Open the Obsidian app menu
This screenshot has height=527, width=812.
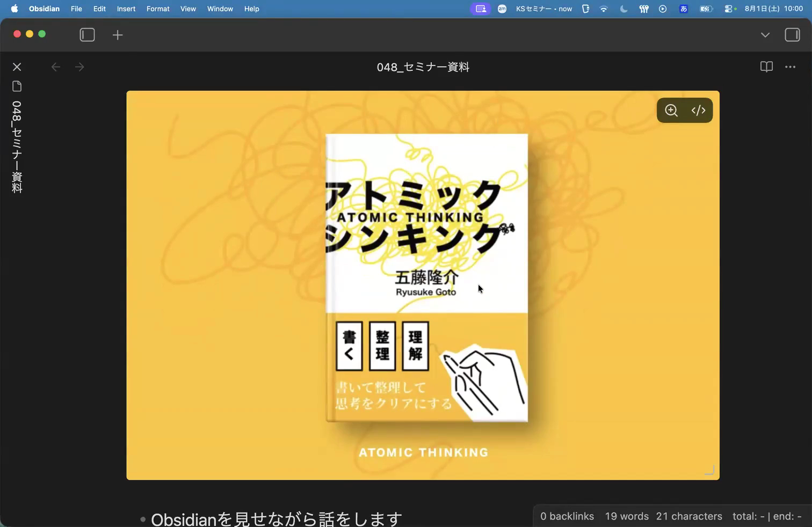(44, 9)
